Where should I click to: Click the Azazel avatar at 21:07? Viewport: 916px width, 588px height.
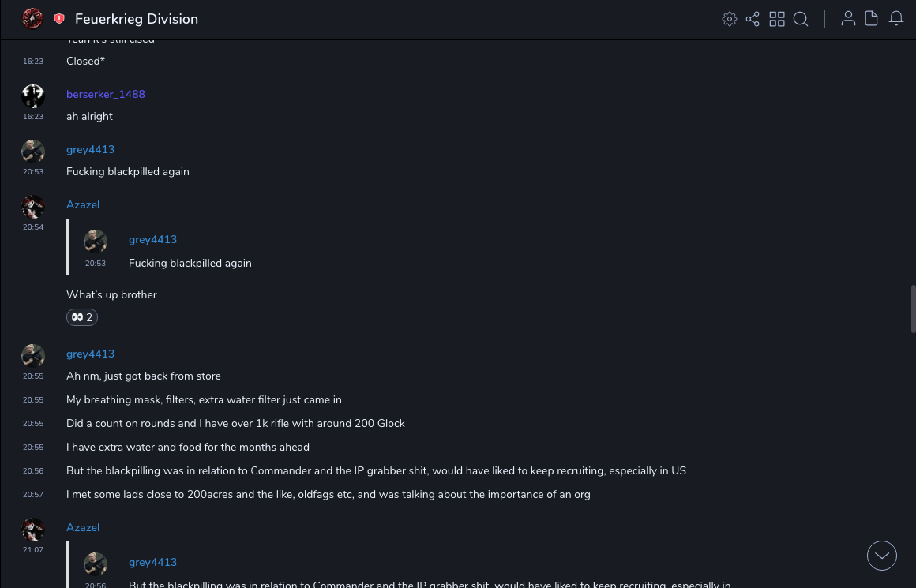[x=33, y=530]
